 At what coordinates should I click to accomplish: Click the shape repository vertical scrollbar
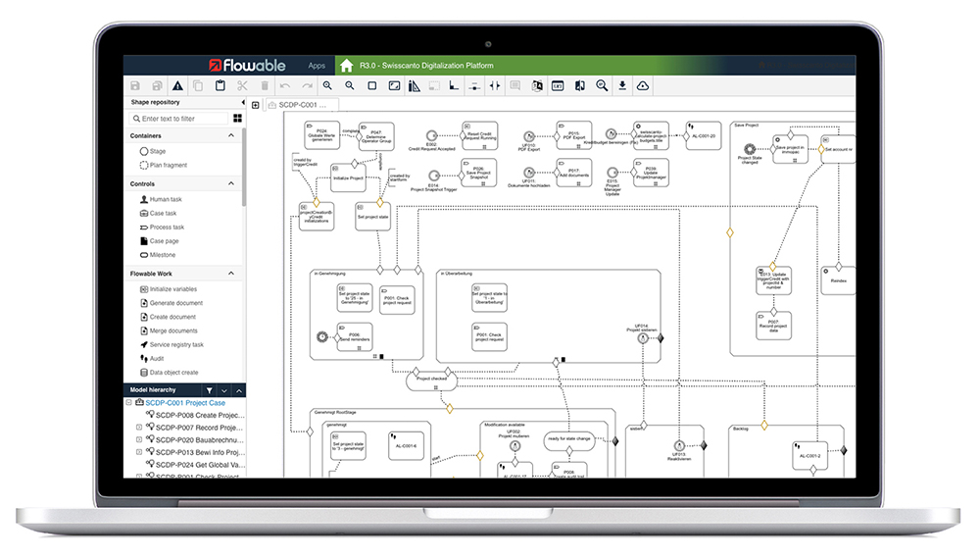click(x=244, y=167)
